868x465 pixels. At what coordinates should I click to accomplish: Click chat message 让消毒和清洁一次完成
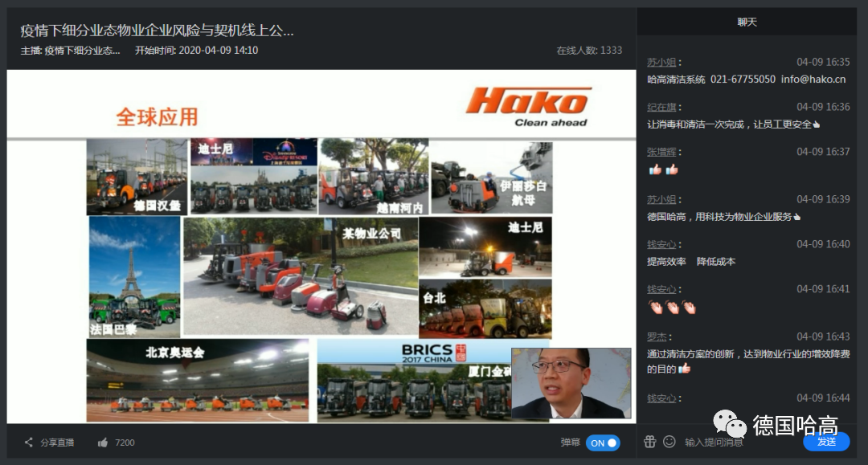733,124
